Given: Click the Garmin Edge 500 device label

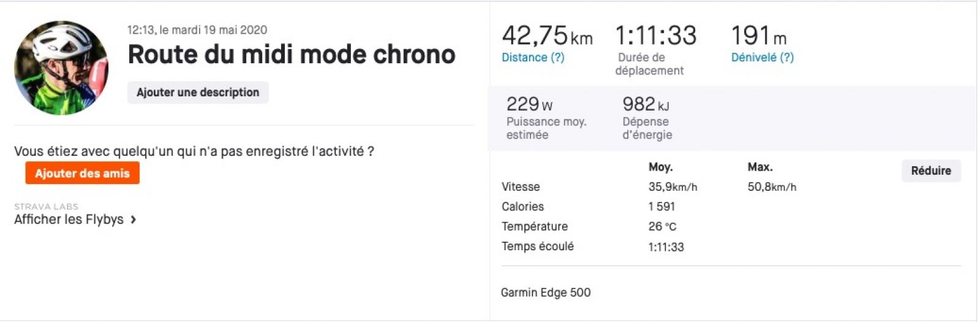Looking at the screenshot, I should (x=546, y=293).
